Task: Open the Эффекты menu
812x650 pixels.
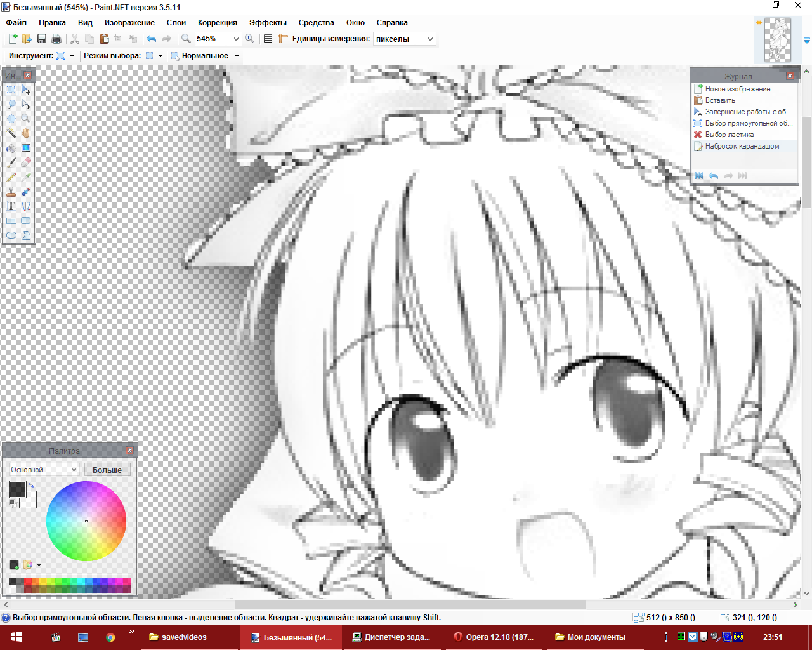Action: coord(268,23)
